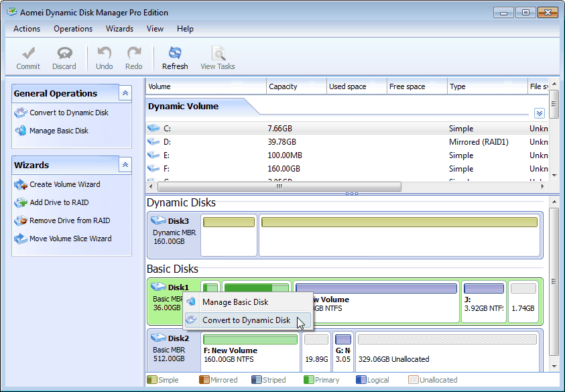The height and width of the screenshot is (392, 565).
Task: Click the Discard toolbar icon
Action: pos(64,54)
